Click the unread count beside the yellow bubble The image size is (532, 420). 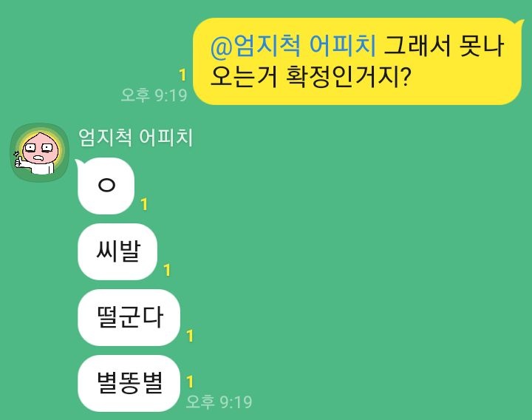(x=183, y=75)
